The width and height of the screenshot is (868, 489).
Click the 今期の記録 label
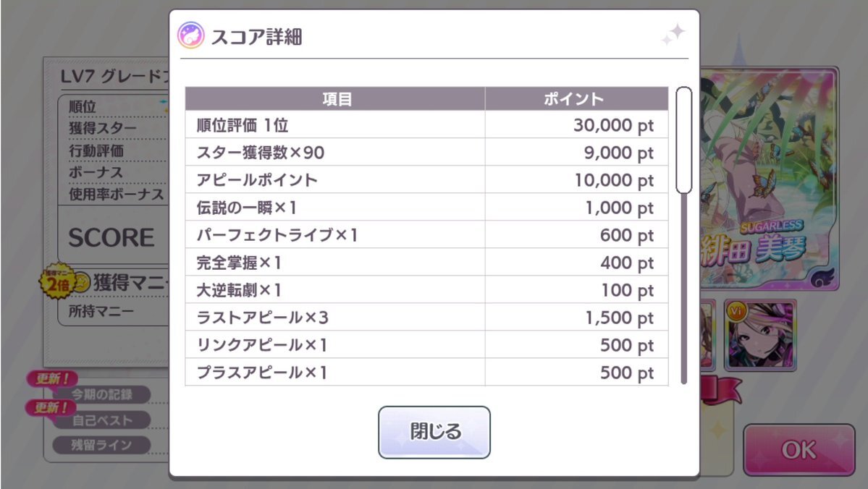tap(101, 395)
